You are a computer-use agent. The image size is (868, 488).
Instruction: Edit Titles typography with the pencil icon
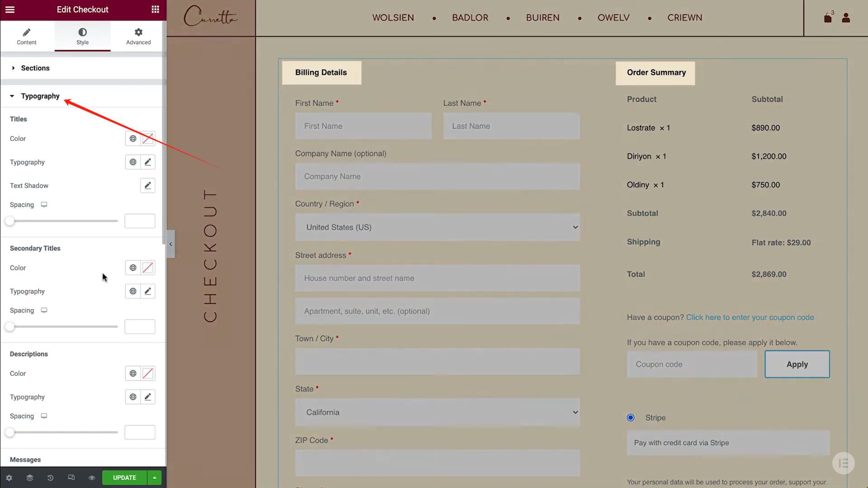tap(147, 162)
